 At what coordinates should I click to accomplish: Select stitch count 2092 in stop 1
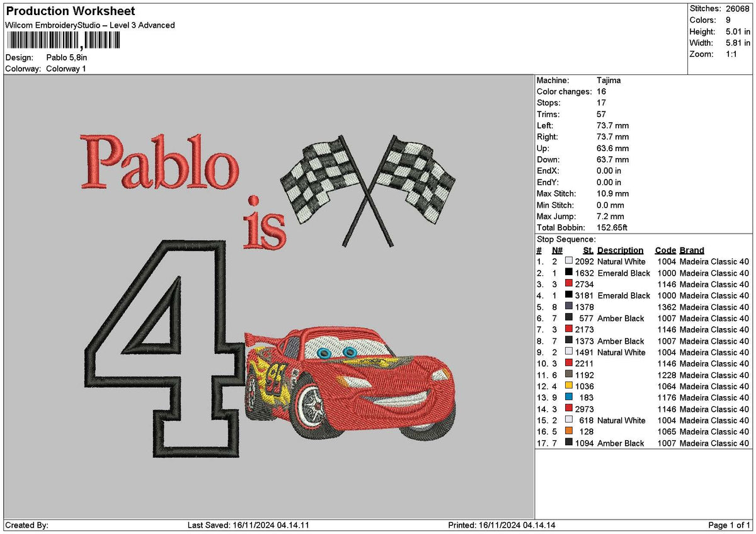pyautogui.click(x=584, y=261)
